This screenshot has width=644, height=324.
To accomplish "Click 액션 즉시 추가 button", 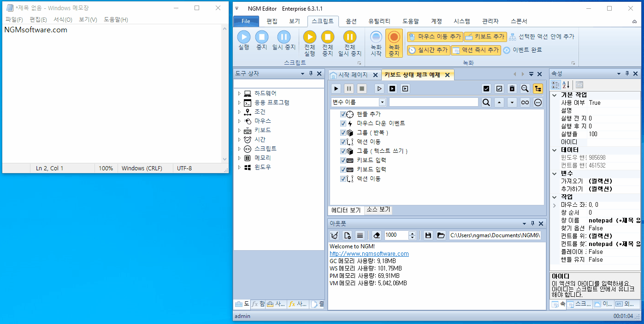I will point(476,50).
